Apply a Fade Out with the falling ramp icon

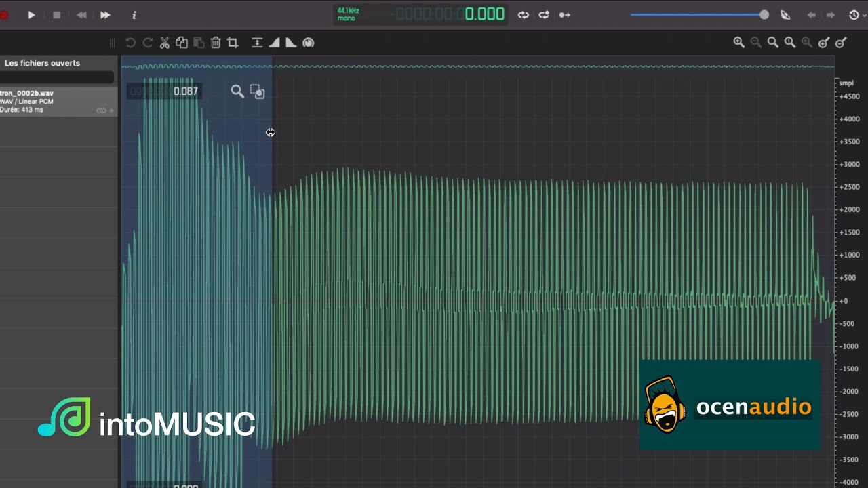(x=291, y=43)
